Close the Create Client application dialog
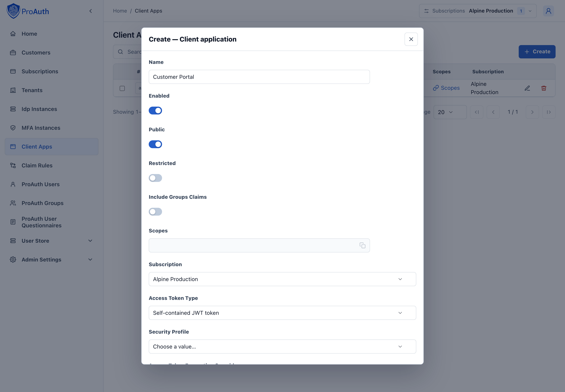The image size is (565, 392). coord(411,39)
